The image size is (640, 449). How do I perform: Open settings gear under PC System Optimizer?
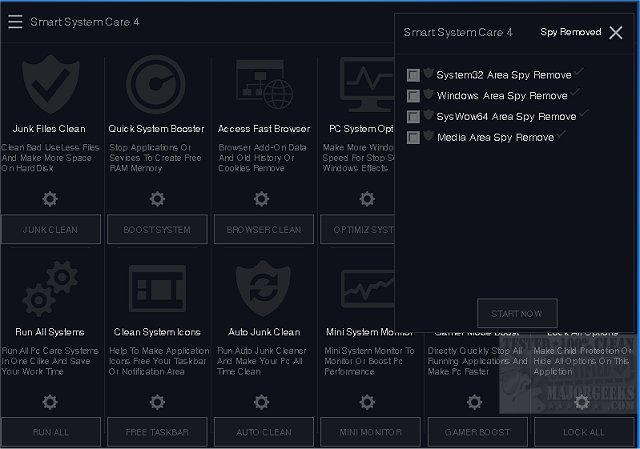pyautogui.click(x=367, y=199)
